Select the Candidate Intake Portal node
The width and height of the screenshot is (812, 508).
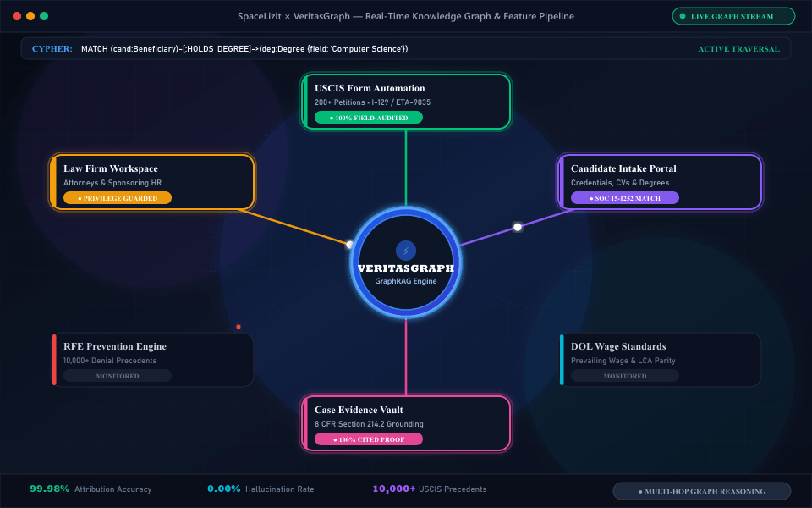point(660,182)
